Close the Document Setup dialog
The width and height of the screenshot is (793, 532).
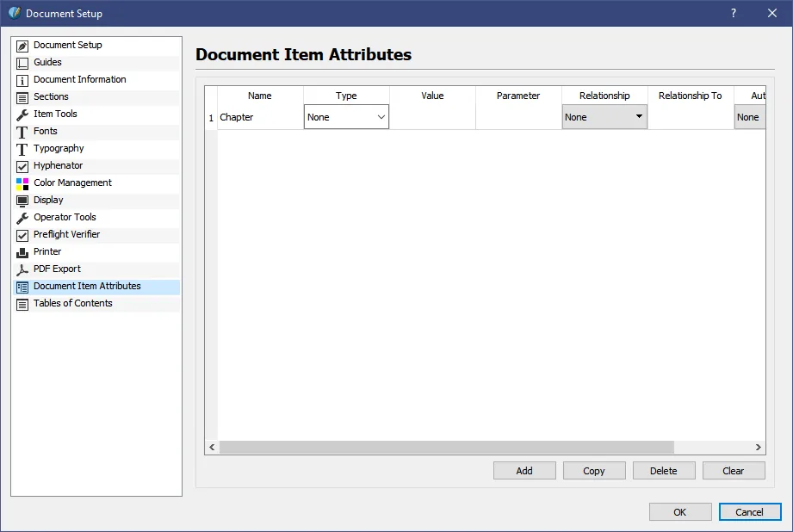(772, 13)
